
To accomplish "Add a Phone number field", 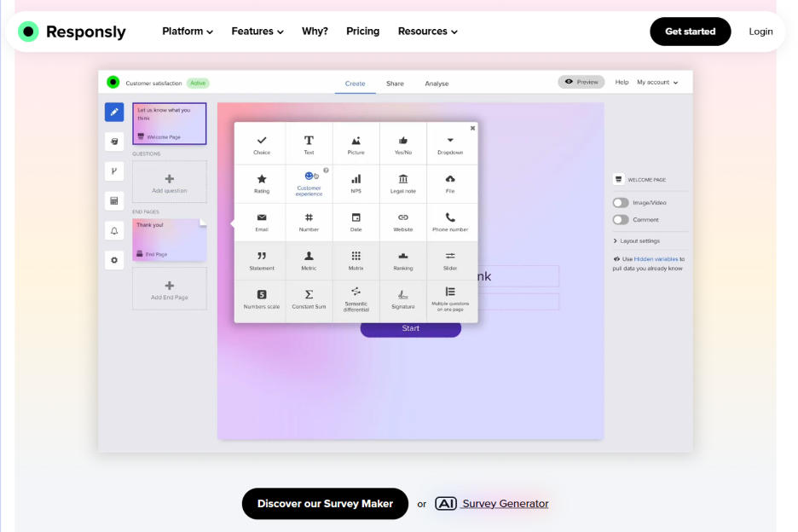I will [451, 222].
